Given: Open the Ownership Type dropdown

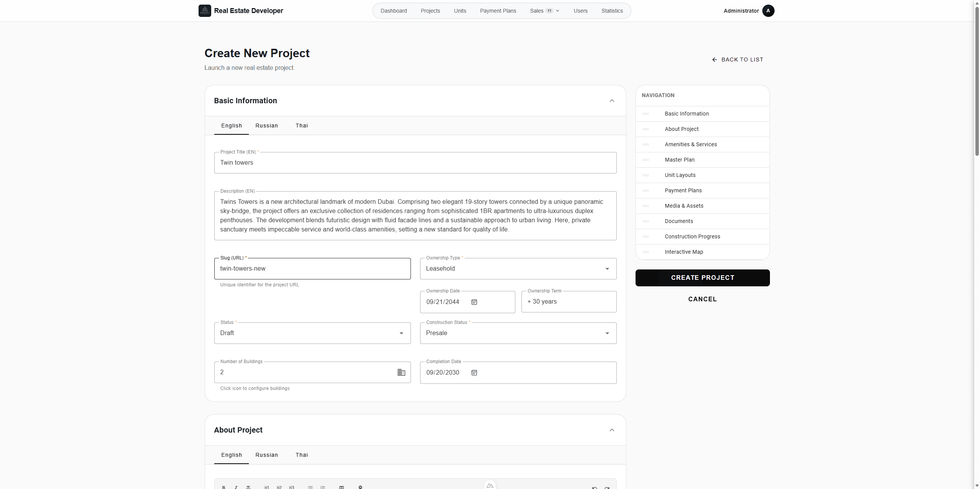Looking at the screenshot, I should [518, 269].
